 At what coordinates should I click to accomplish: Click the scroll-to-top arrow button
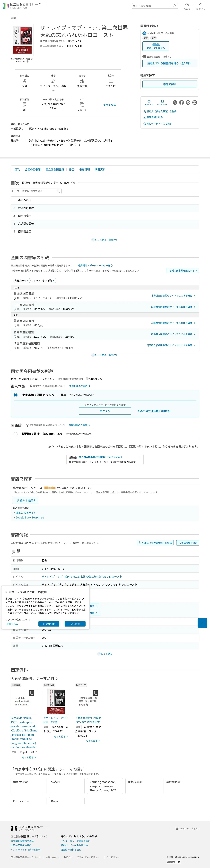pyautogui.click(x=202, y=623)
